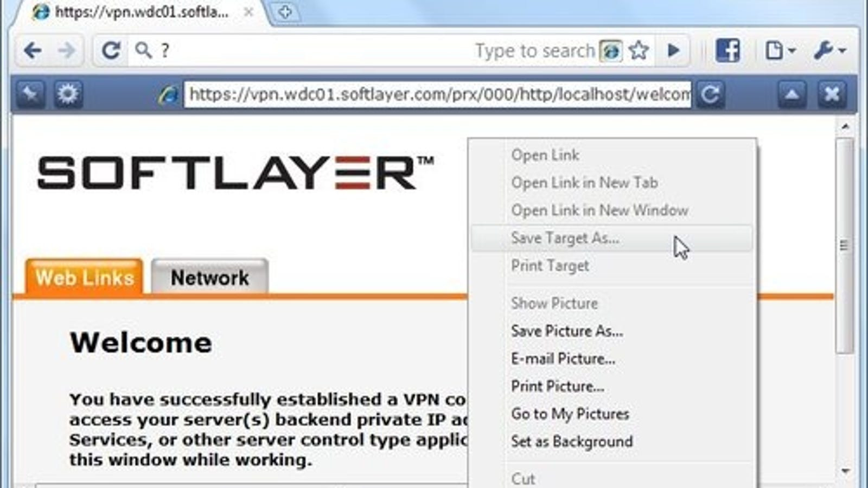Close the blue IE Tab bar
This screenshot has height=488, width=868.
(x=832, y=94)
